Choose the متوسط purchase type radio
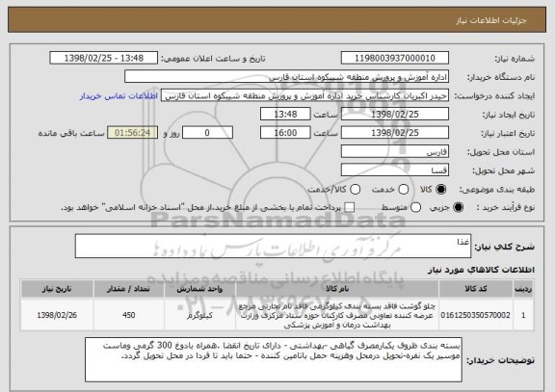This screenshot has width=555, height=392. 415,208
